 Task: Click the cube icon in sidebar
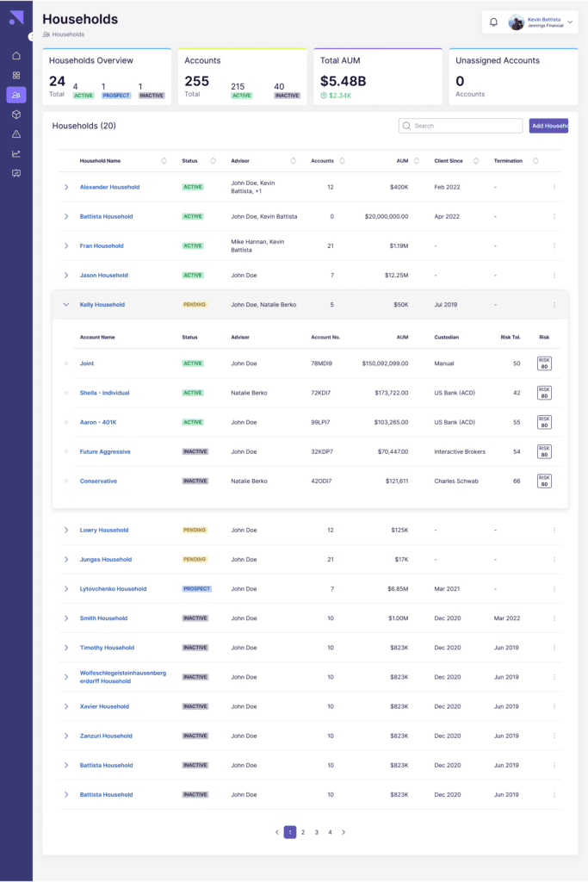point(15,115)
